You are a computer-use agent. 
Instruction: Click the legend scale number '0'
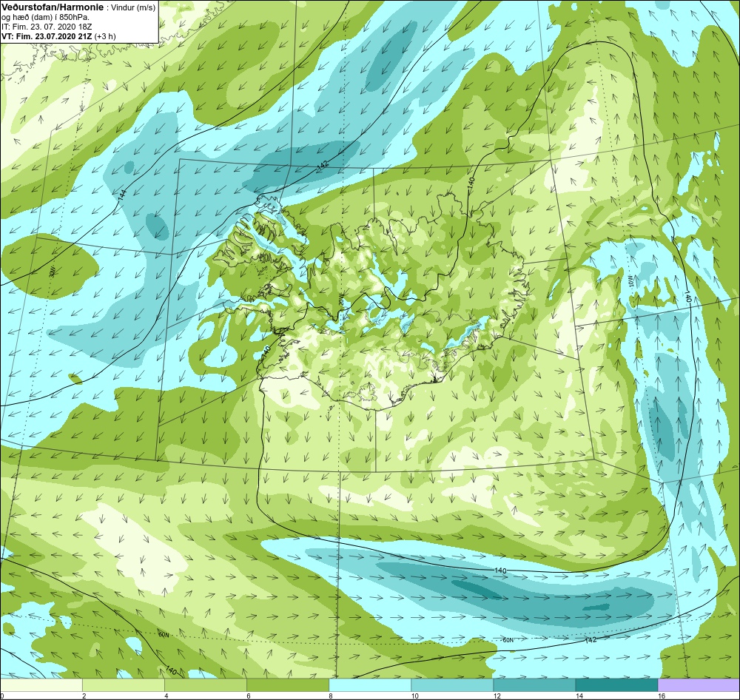pyautogui.click(x=2, y=696)
